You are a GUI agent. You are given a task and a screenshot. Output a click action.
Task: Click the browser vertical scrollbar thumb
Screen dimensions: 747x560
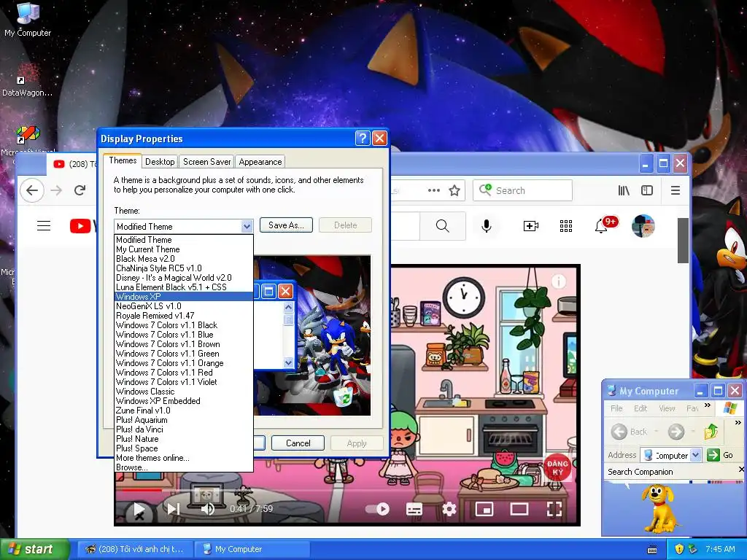[683, 241]
